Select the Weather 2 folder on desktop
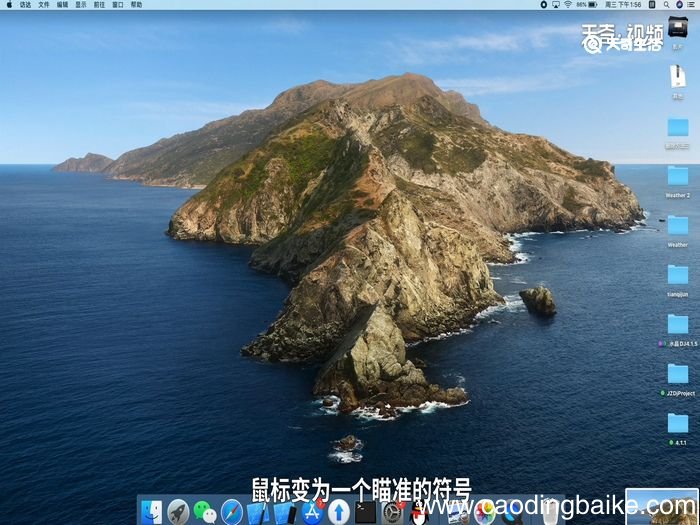The height and width of the screenshot is (525, 700). (x=678, y=175)
